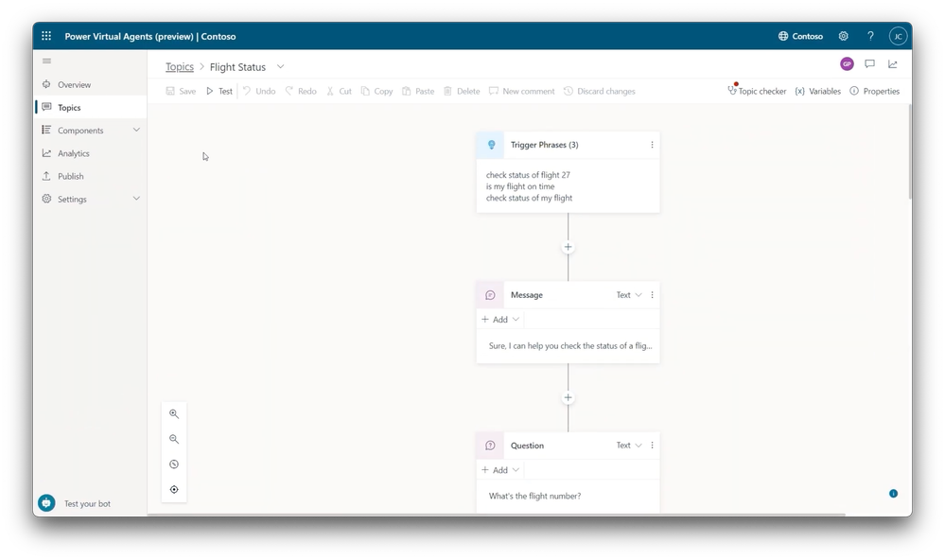Viewport: 945px width, 560px height.
Task: Select the 'is my flight on time' phrase
Action: point(520,186)
